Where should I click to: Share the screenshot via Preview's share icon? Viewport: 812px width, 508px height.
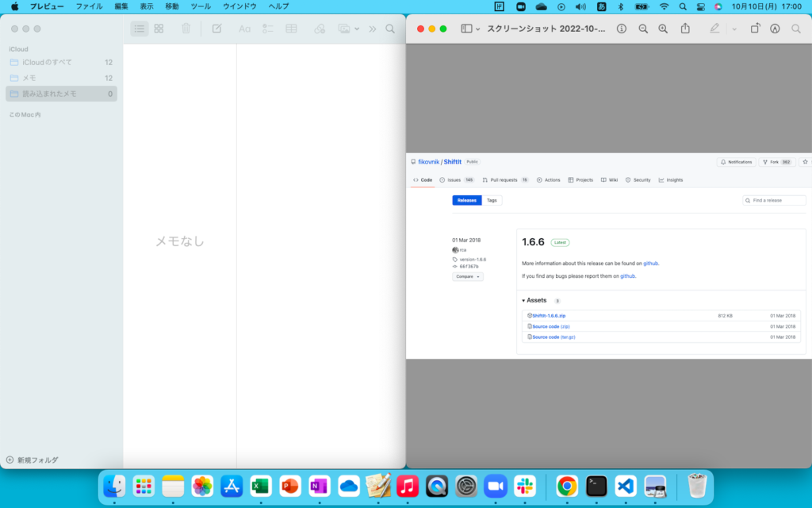pos(687,28)
